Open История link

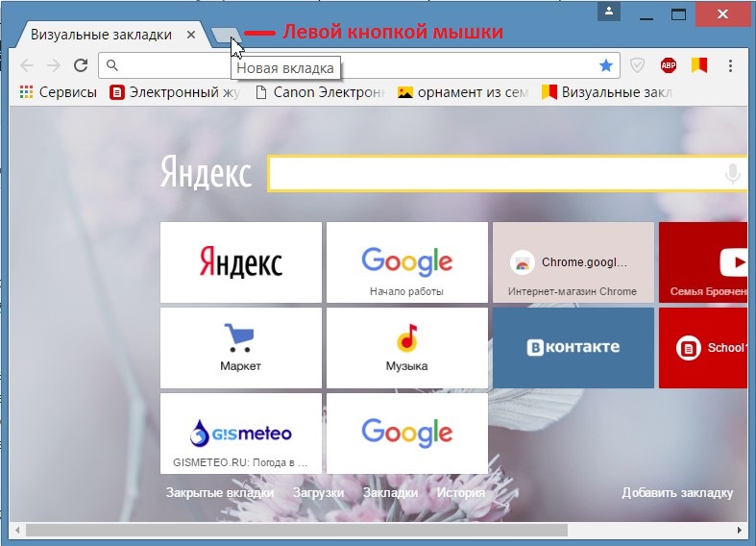(x=460, y=492)
